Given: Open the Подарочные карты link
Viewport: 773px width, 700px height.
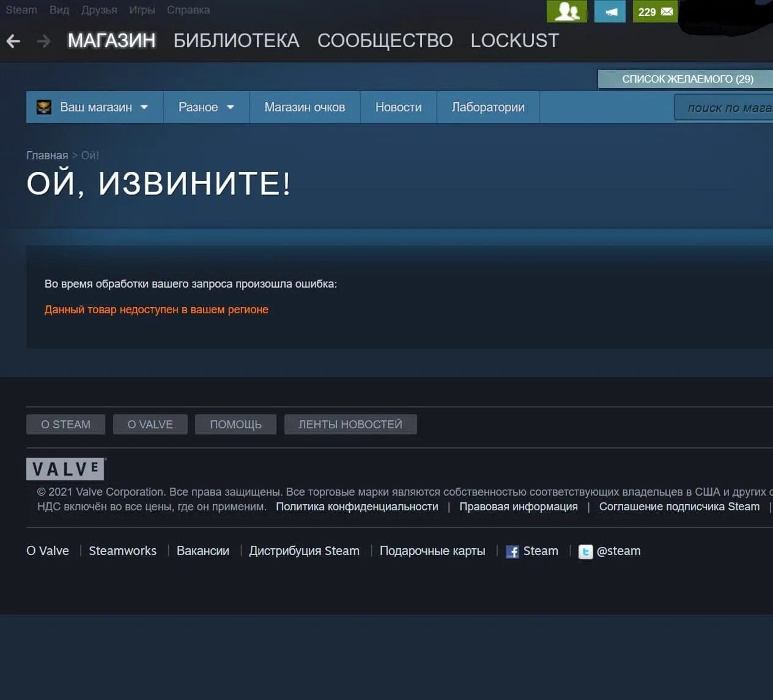Looking at the screenshot, I should point(432,551).
